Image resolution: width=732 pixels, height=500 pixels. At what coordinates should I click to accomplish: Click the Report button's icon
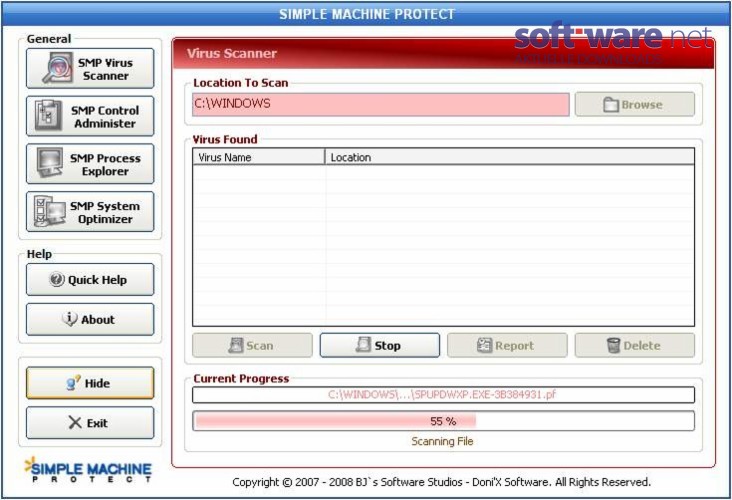pos(485,345)
